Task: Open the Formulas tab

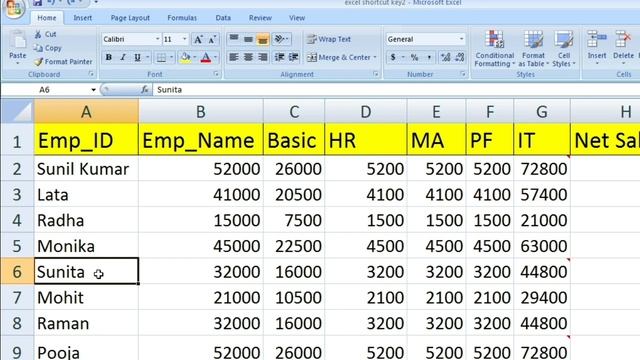Action: (x=182, y=18)
